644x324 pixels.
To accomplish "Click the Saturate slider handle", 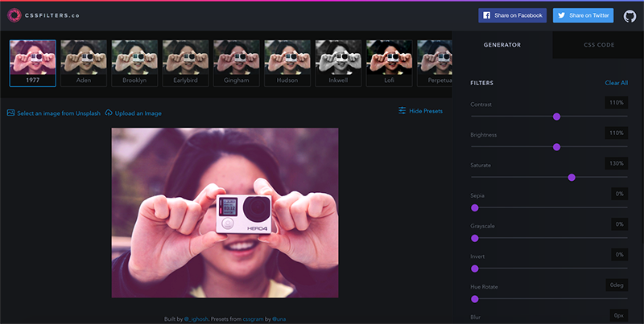I will [572, 177].
